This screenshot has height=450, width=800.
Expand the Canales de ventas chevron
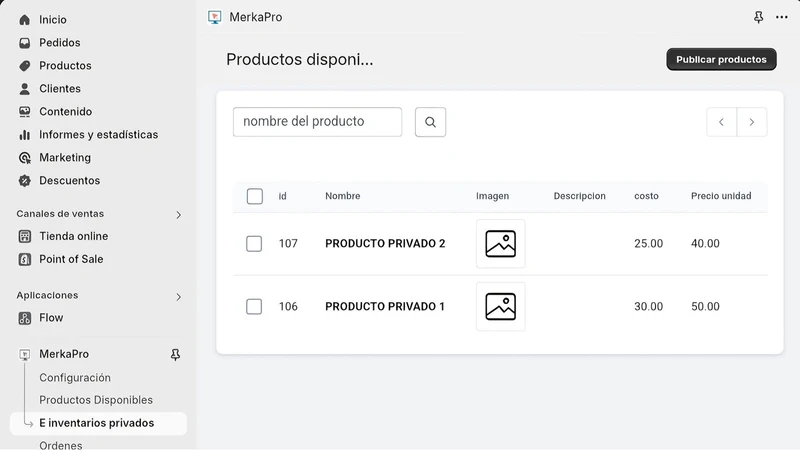tap(178, 215)
